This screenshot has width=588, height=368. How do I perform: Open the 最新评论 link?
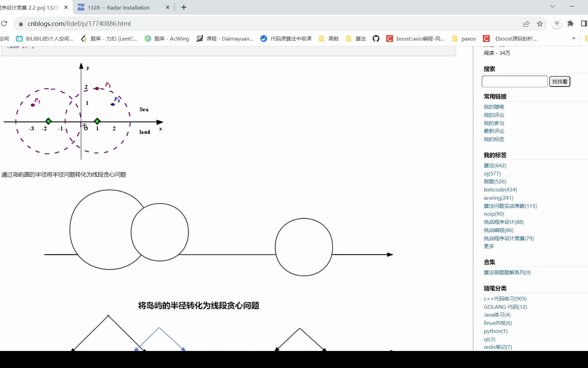[x=494, y=131]
